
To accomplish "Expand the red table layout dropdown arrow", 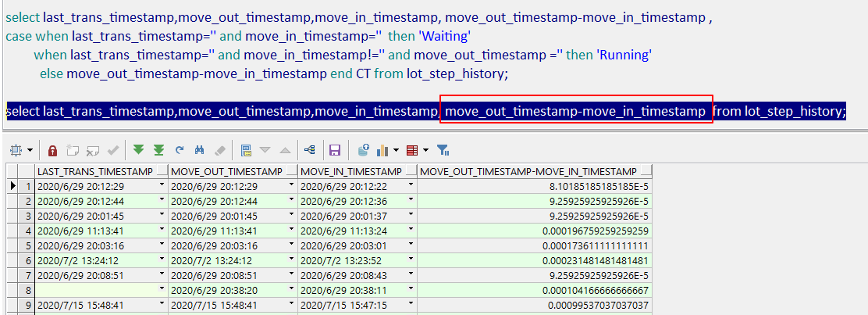I will click(425, 150).
